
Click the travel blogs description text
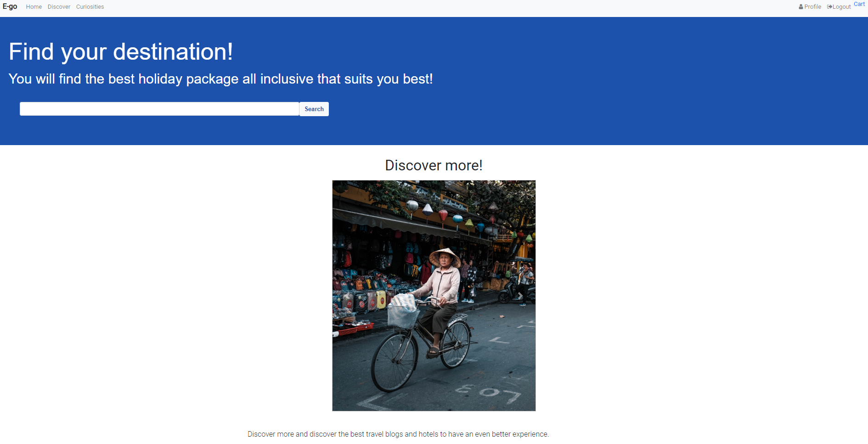(x=398, y=434)
